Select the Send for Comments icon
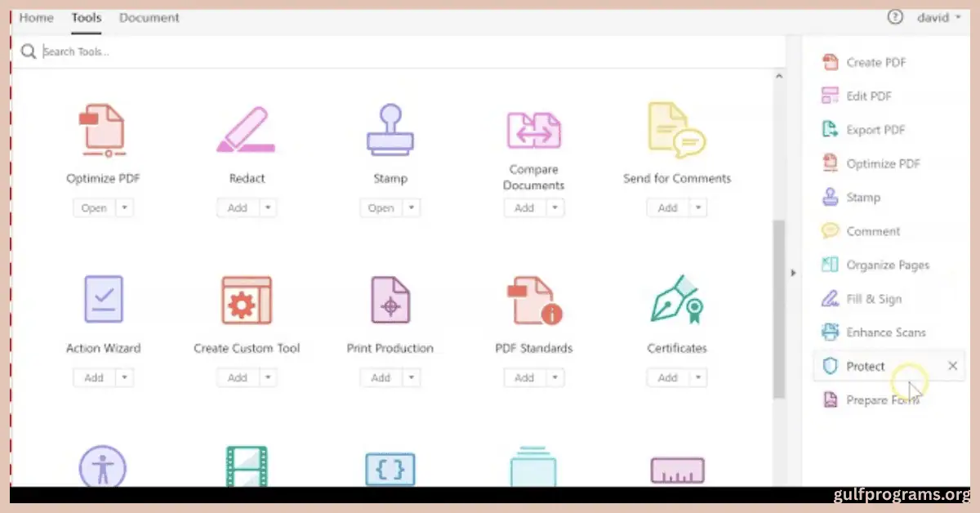Viewport: 980px width, 513px height. click(676, 128)
